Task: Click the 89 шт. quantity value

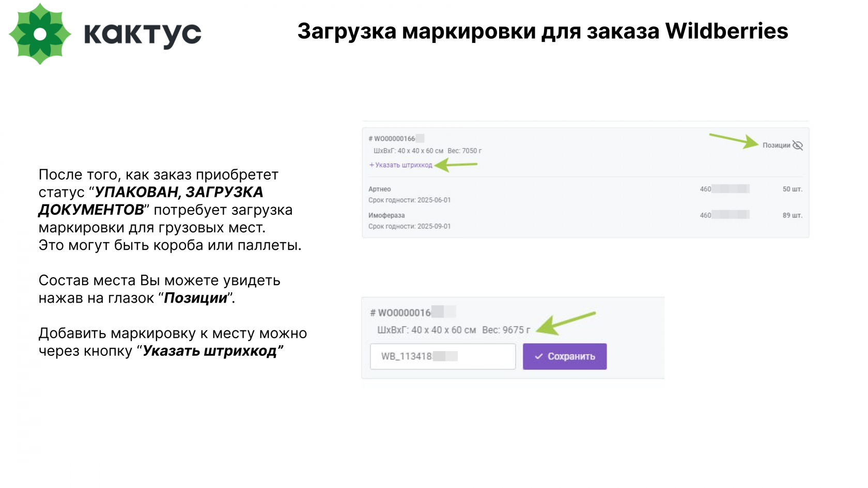Action: pyautogui.click(x=792, y=215)
